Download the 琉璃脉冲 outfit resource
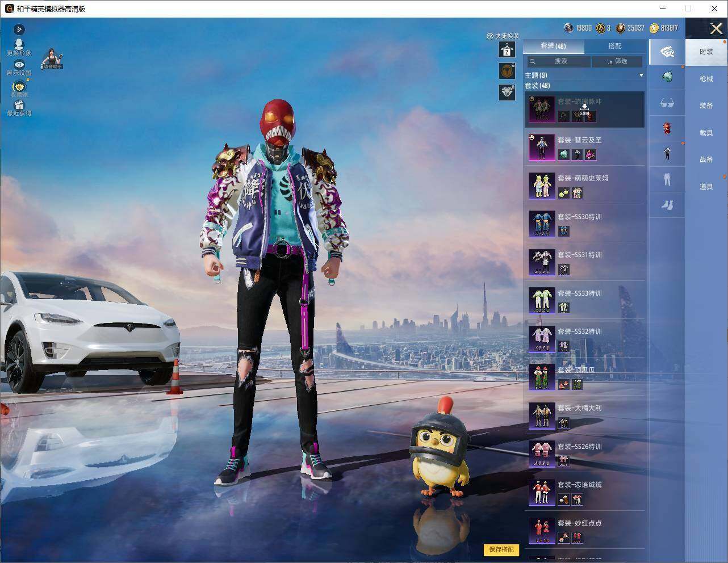 584,108
